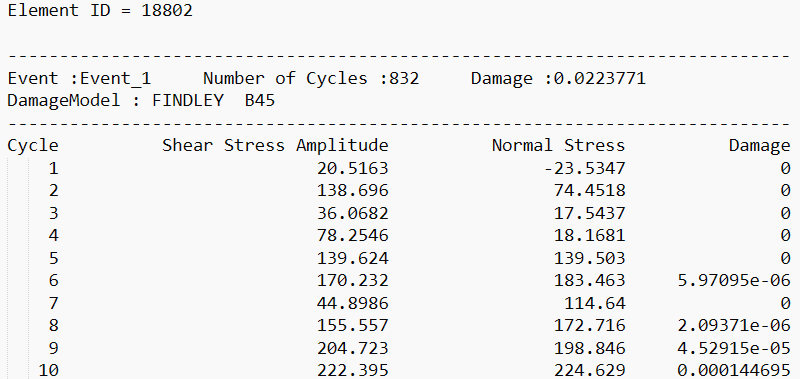Image resolution: width=800 pixels, height=379 pixels.
Task: Select shear stress value 36.0682
Action: (353, 213)
